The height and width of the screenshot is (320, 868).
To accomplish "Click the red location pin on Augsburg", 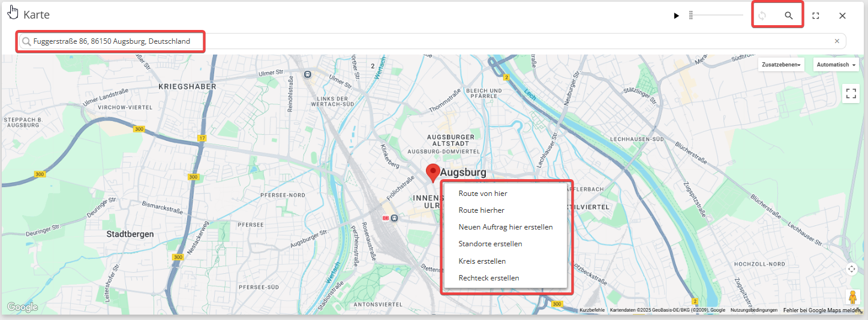I will (x=433, y=173).
